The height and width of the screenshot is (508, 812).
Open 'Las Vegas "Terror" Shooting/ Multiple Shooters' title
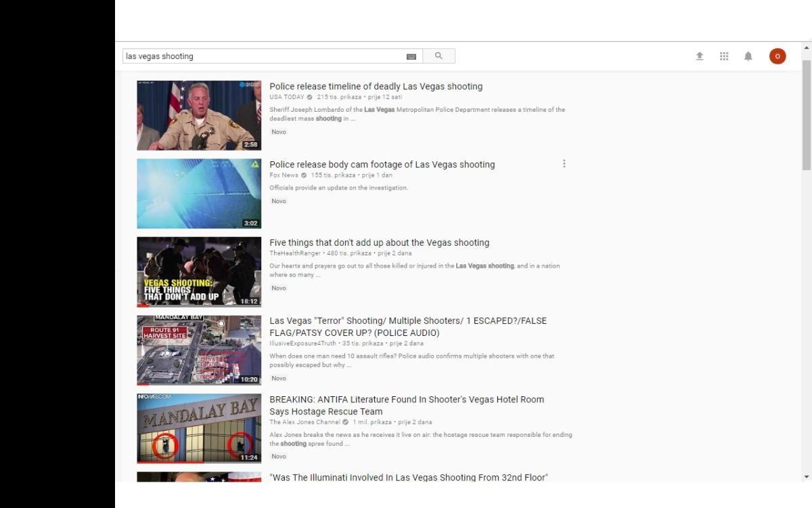(x=408, y=326)
